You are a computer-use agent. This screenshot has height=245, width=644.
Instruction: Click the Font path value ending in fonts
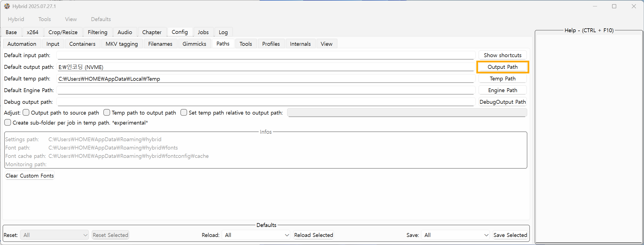[x=113, y=148]
